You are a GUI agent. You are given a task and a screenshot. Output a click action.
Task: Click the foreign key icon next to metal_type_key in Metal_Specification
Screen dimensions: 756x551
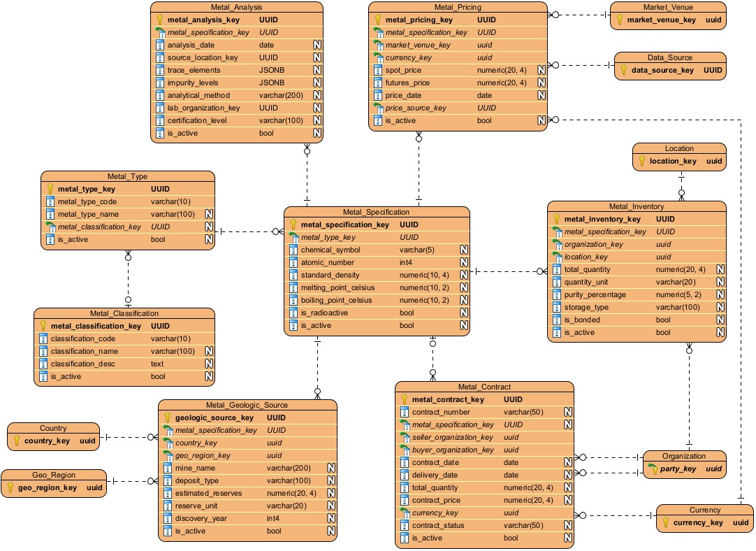(293, 238)
